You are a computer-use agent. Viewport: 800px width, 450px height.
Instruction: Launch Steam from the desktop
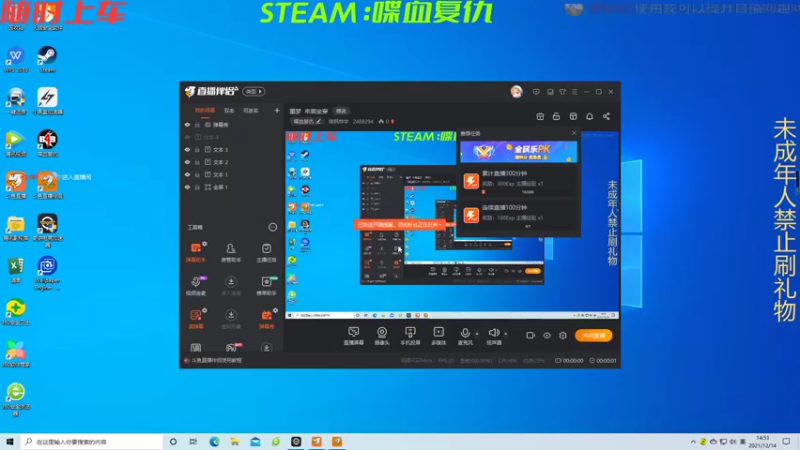click(47, 59)
